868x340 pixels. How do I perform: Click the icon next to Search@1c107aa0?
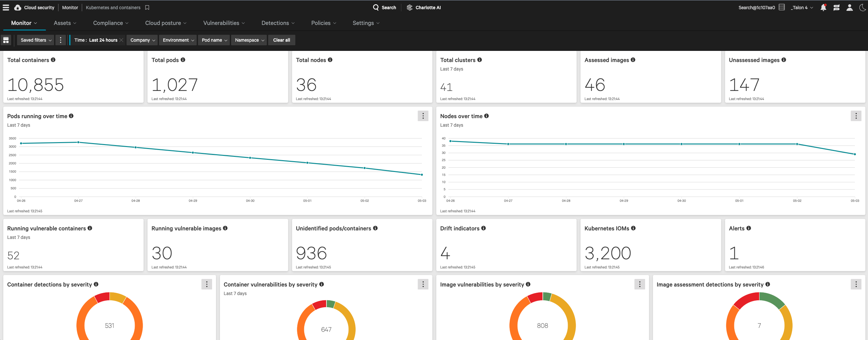coord(782,8)
